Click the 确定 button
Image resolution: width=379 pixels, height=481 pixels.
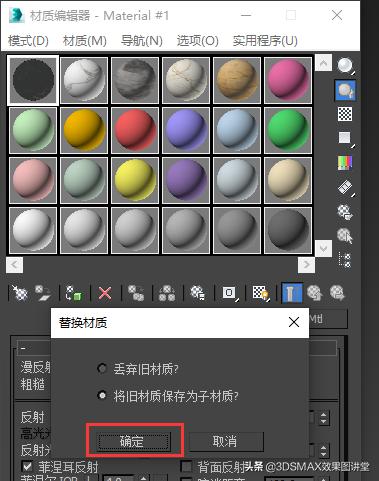coord(133,442)
